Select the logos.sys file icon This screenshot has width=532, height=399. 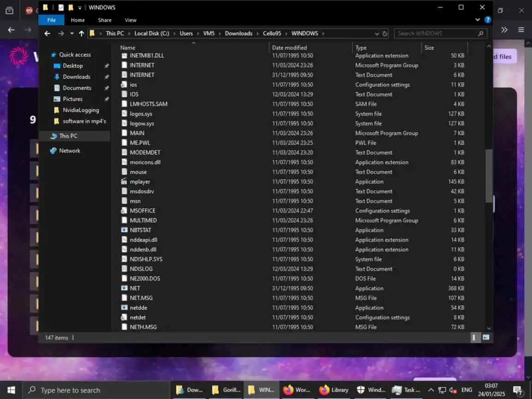[x=124, y=114]
